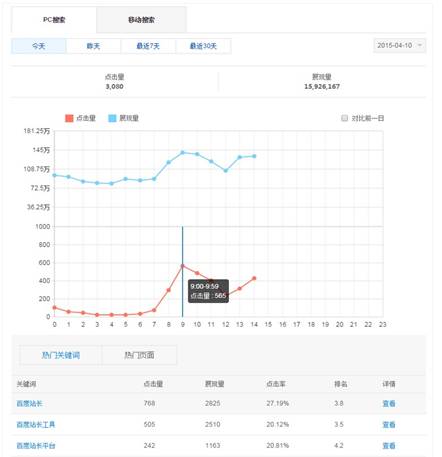Click the 点击率 column header
Image resolution: width=442 pixels, height=457 pixels.
pos(276,384)
